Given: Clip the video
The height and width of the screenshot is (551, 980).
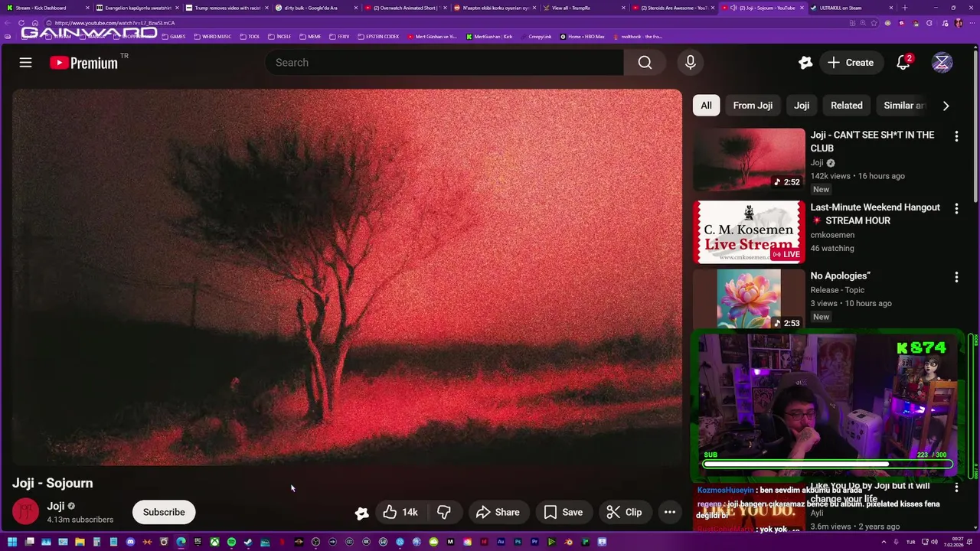Looking at the screenshot, I should (x=625, y=512).
